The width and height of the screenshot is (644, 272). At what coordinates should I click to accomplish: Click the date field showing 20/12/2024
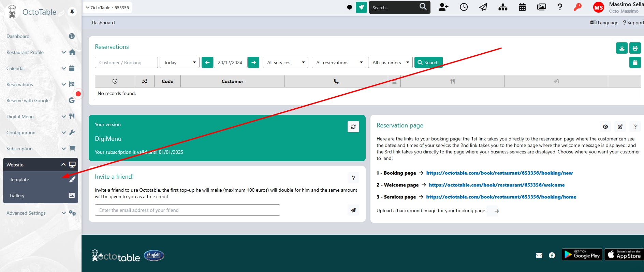point(230,63)
